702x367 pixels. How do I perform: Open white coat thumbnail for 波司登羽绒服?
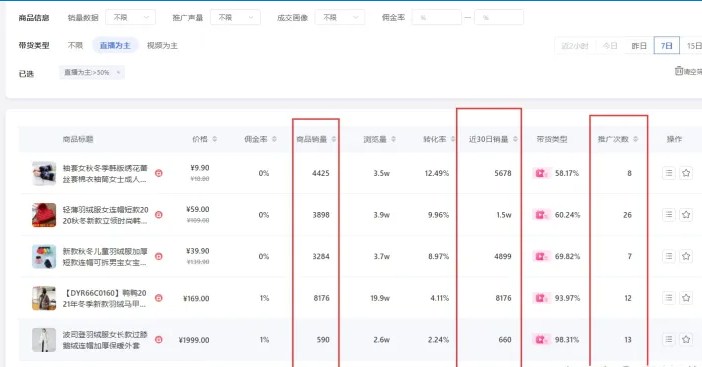tap(44, 340)
